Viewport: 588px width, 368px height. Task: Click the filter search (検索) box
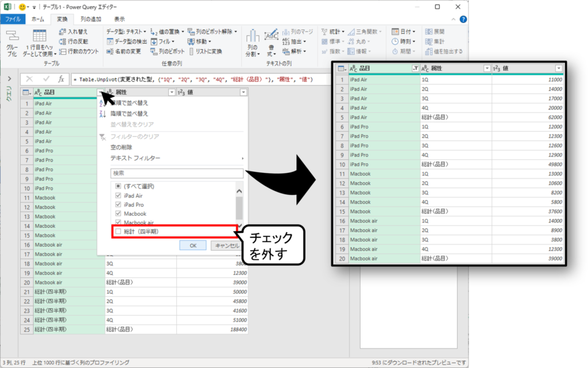(x=177, y=173)
